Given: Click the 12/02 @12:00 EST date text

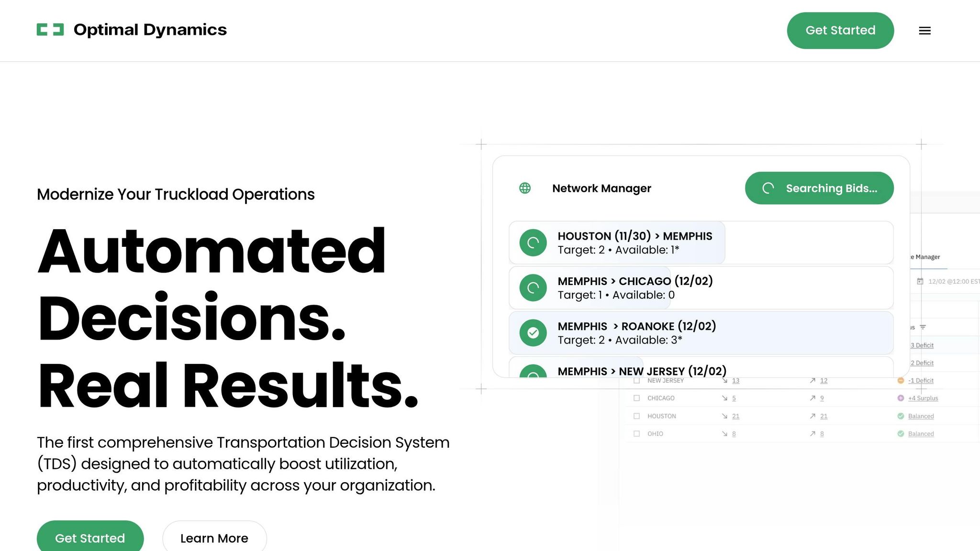Looking at the screenshot, I should [x=954, y=281].
